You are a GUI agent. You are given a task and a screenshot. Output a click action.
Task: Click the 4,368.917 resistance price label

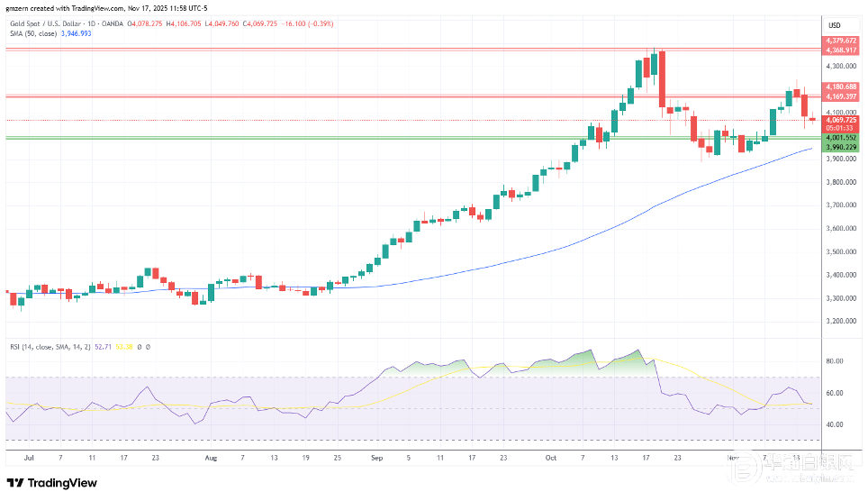coord(841,50)
